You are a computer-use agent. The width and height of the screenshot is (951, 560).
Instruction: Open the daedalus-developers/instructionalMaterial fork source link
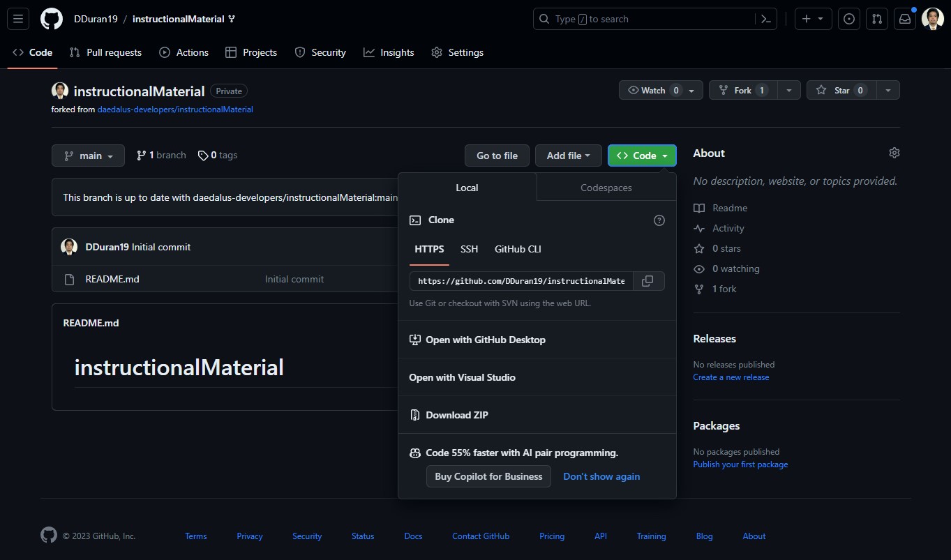click(175, 109)
